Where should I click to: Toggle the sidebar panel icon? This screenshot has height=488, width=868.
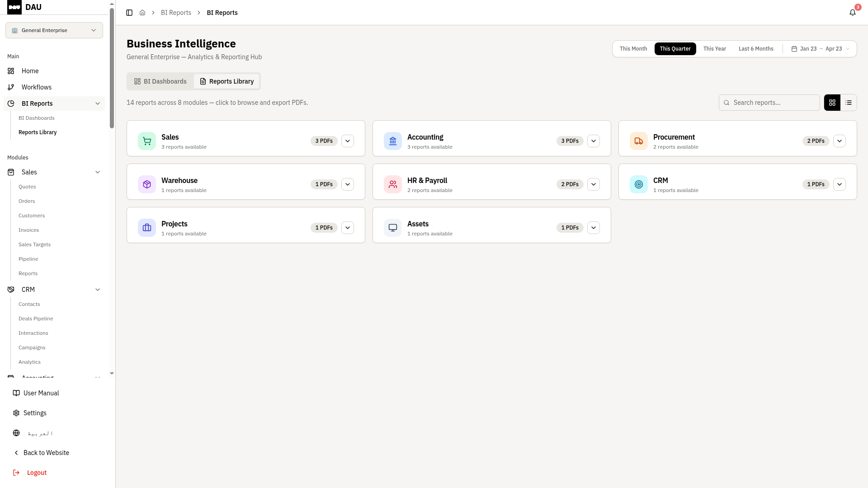coord(129,13)
